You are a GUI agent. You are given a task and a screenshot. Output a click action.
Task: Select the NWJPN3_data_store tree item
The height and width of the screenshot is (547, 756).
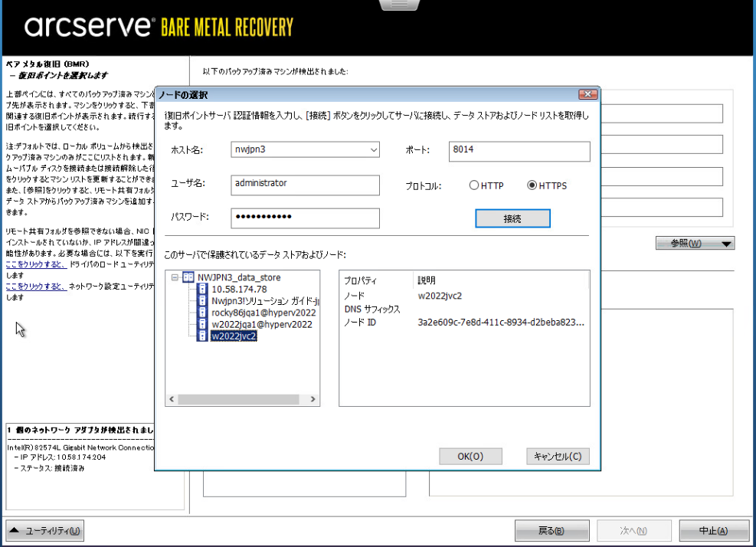(x=239, y=277)
